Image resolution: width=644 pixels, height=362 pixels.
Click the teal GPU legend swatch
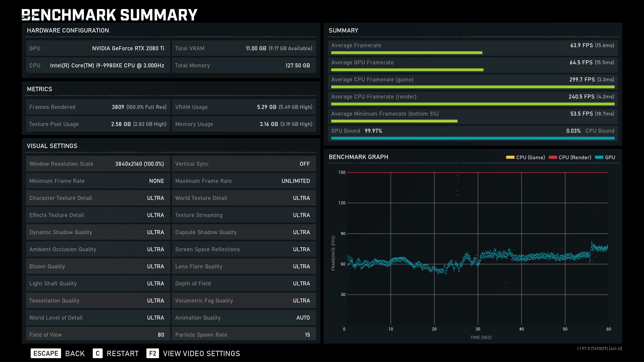pyautogui.click(x=599, y=157)
